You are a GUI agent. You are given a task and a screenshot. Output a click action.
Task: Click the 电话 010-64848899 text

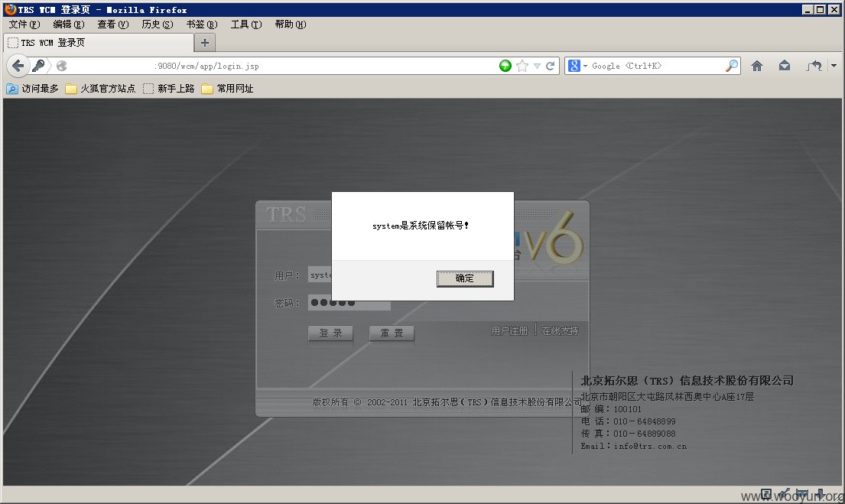point(628,421)
